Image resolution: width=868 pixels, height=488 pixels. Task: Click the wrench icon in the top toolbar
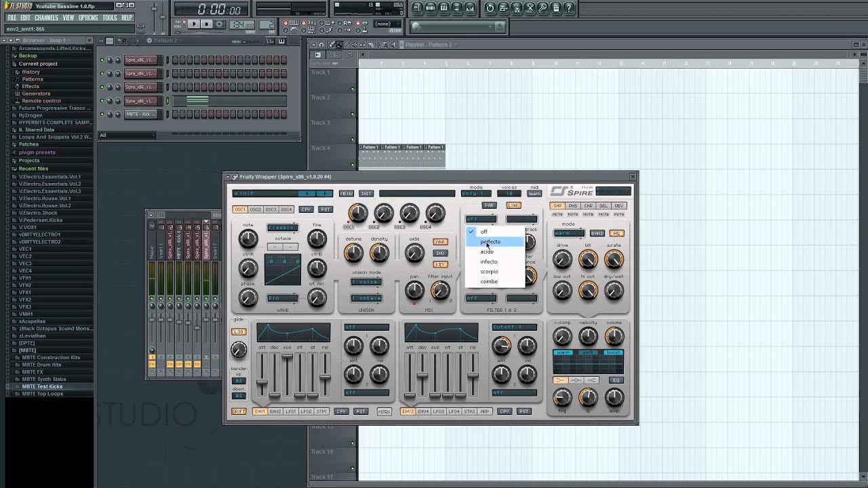pyautogui.click(x=542, y=8)
